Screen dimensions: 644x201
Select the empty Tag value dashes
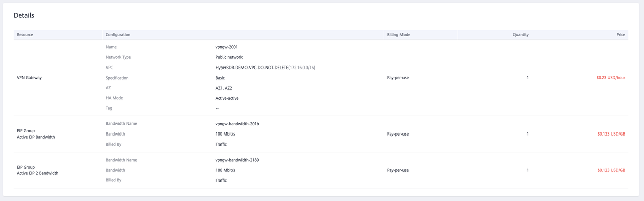[217, 108]
